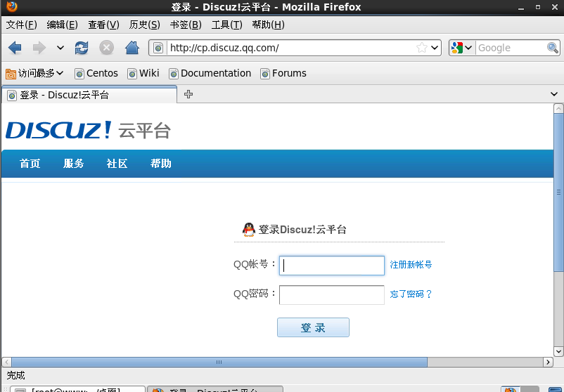Click the QQ penguin icon

click(248, 229)
